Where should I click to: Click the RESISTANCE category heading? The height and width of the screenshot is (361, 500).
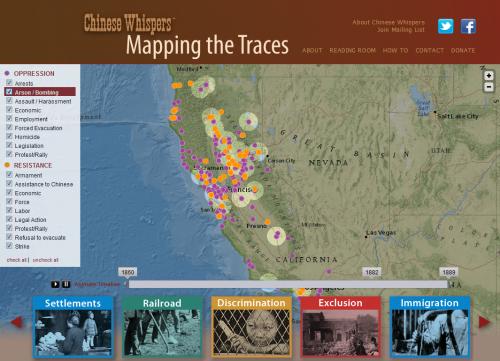(33, 165)
